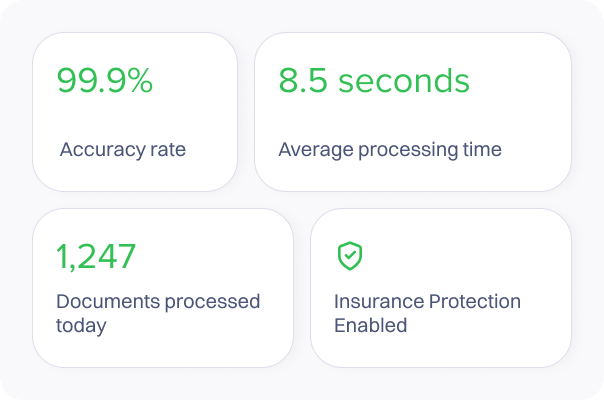Click the green "8.5" number

click(300, 82)
